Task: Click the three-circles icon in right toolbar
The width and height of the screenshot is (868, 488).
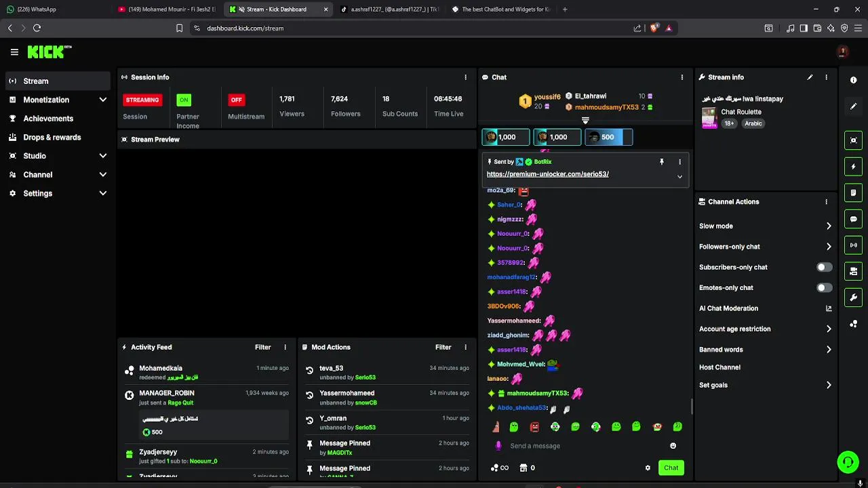Action: pos(853,323)
